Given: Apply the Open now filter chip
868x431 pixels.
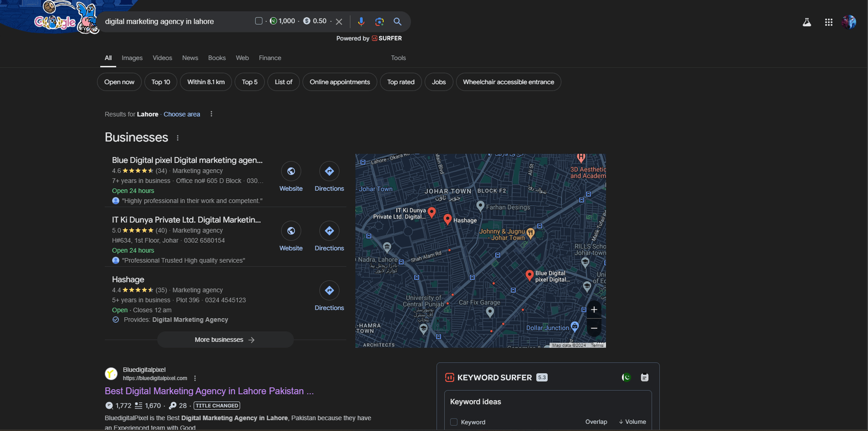Looking at the screenshot, I should point(119,82).
